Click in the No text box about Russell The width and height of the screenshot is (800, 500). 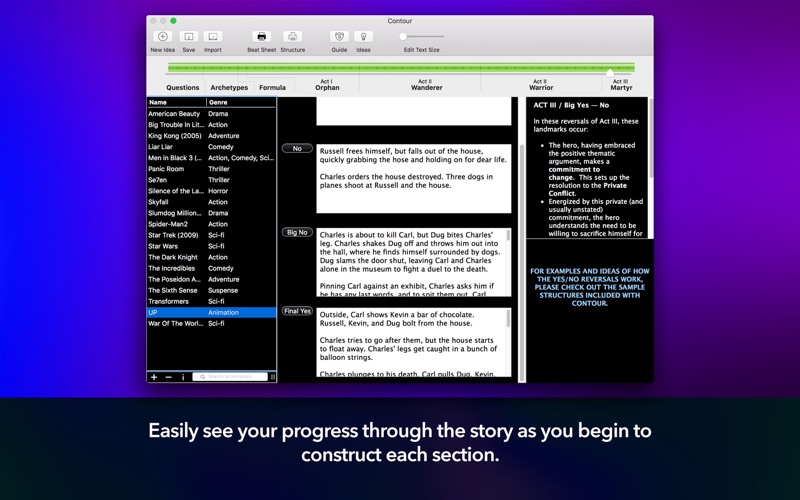413,179
